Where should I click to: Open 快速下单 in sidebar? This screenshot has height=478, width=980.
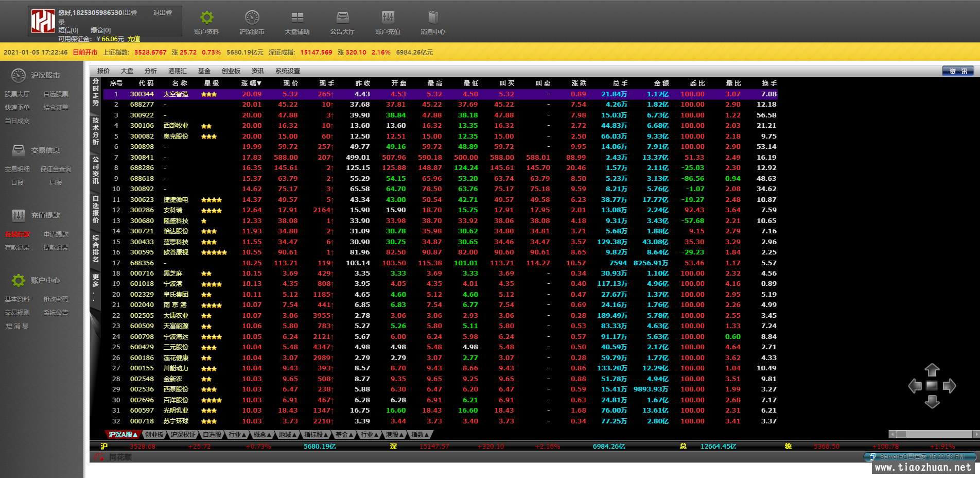17,107
